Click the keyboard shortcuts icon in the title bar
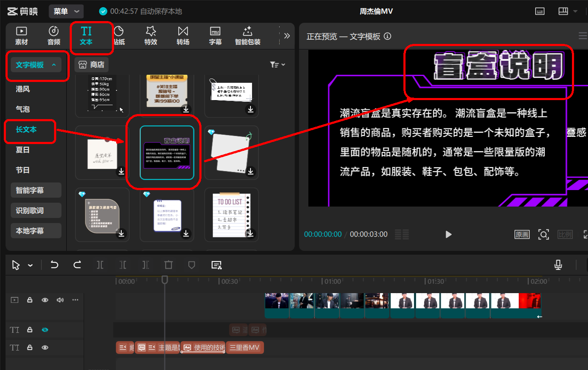Screen dimensions: 588x370 pos(540,11)
